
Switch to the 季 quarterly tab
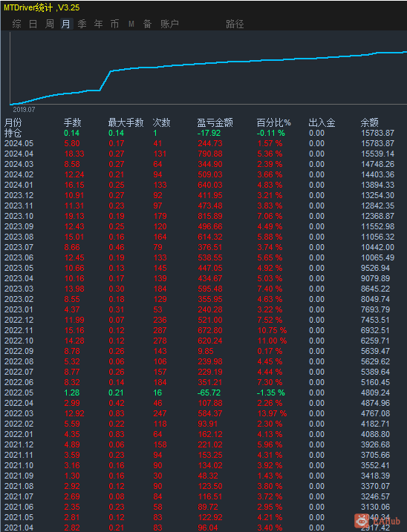click(82, 24)
